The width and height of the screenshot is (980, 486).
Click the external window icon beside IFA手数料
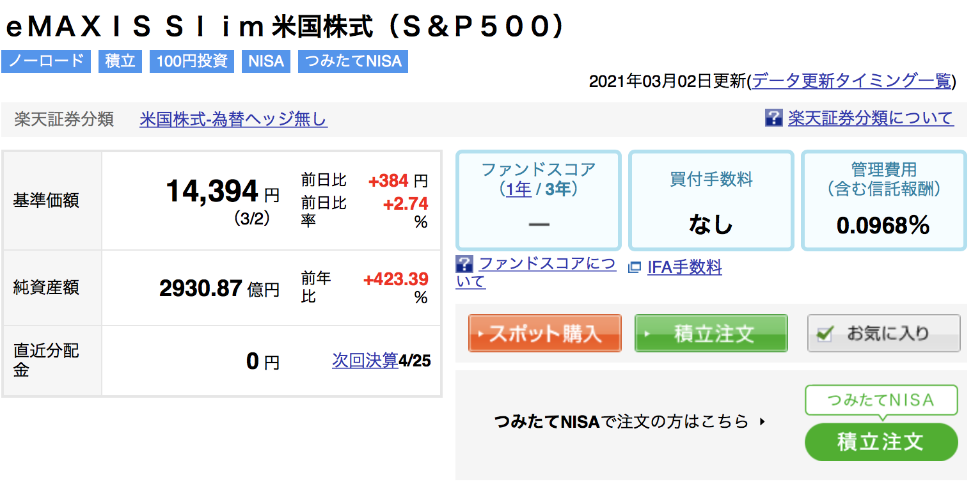coord(635,268)
